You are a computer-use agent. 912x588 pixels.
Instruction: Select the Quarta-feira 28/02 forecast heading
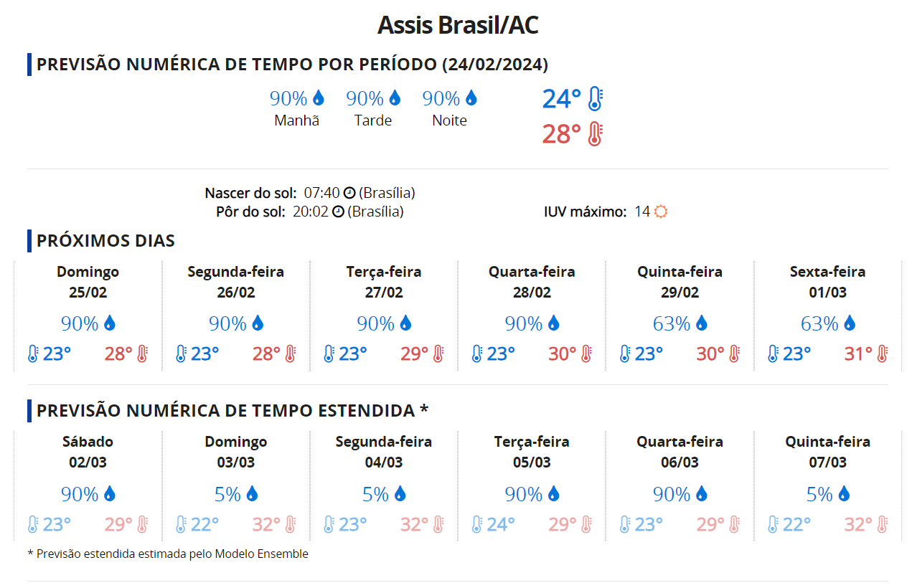532,282
